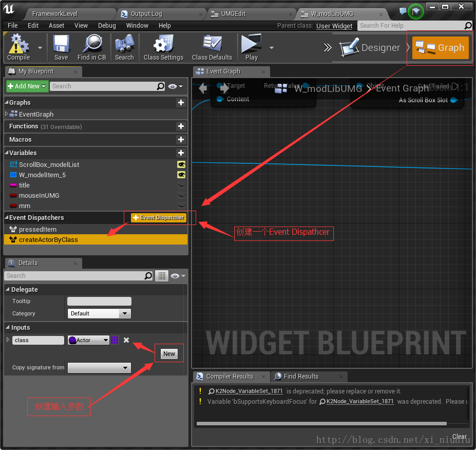The height and width of the screenshot is (450, 476).
Task: Toggle visibility eye of ScrollBox_modelList variable
Action: [x=181, y=164]
